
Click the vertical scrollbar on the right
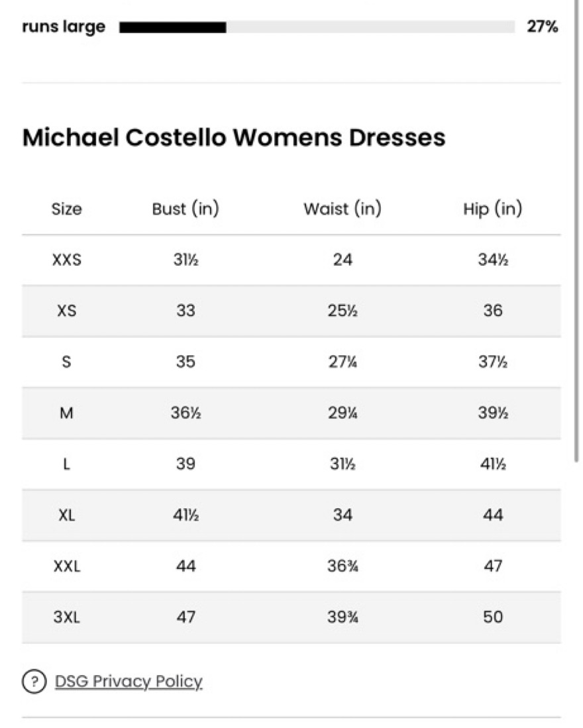(x=576, y=231)
